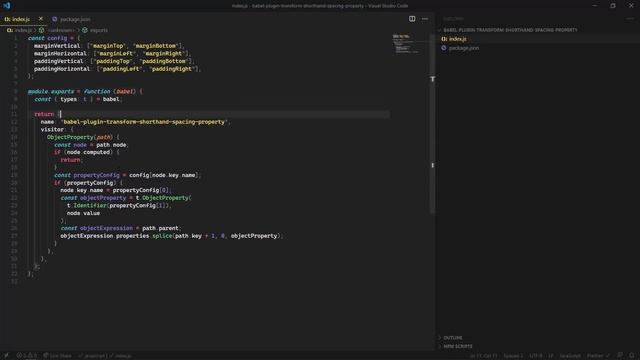
Task: Click the package.json tab file icon
Action: (55, 19)
